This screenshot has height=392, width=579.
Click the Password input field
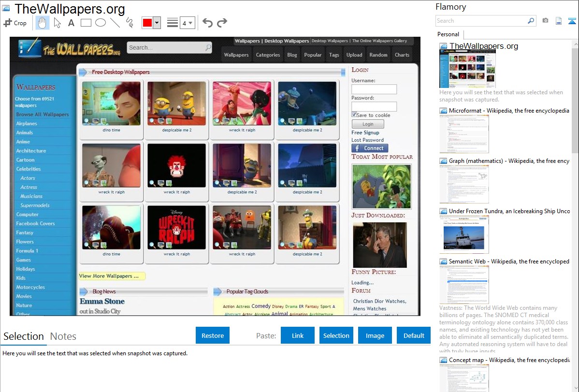coord(374,106)
